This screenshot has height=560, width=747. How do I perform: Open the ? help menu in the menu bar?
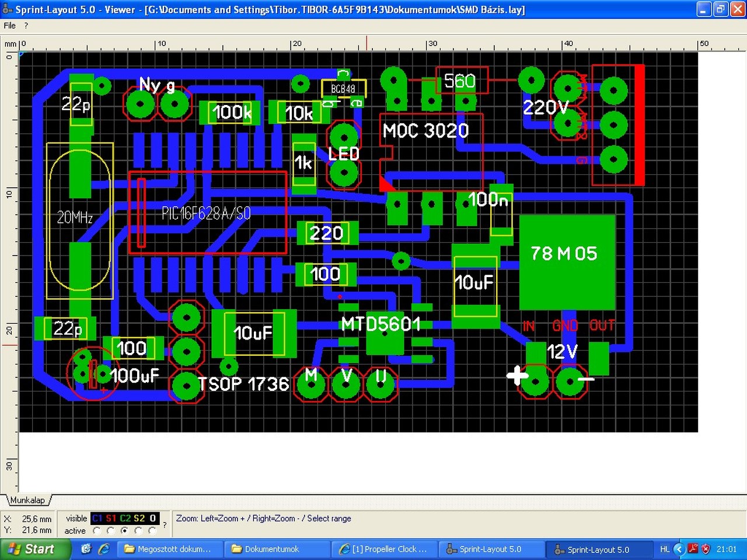26,26
